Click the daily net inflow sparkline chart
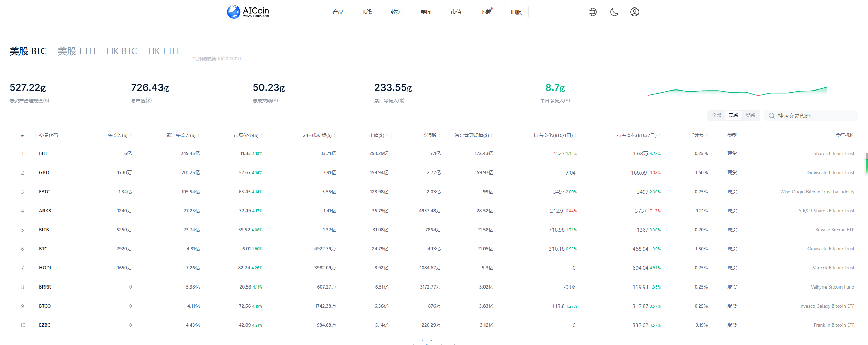Image resolution: width=868 pixels, height=345 pixels. click(738, 91)
